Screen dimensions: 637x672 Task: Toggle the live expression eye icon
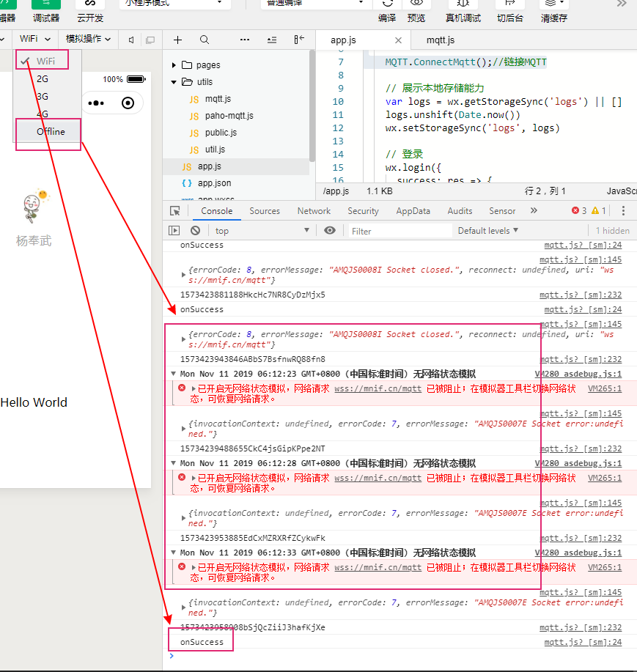pyautogui.click(x=330, y=231)
